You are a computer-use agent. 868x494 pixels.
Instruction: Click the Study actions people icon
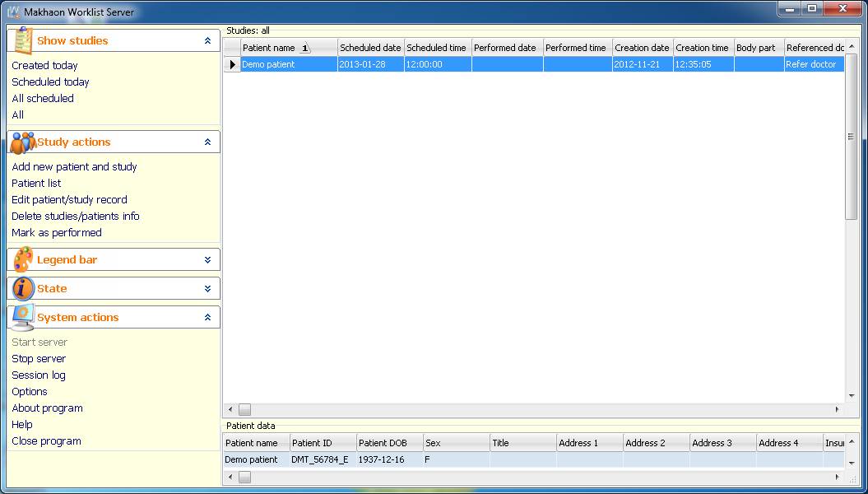pyautogui.click(x=23, y=142)
